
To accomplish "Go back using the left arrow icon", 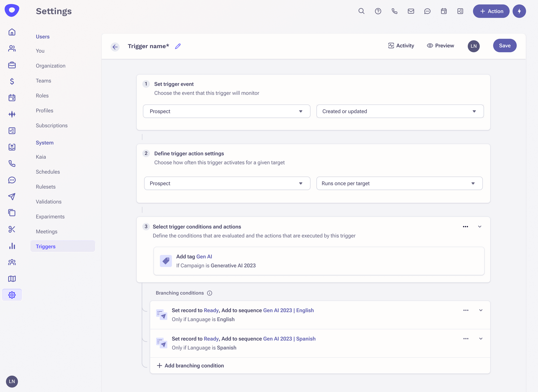I will click(x=115, y=47).
